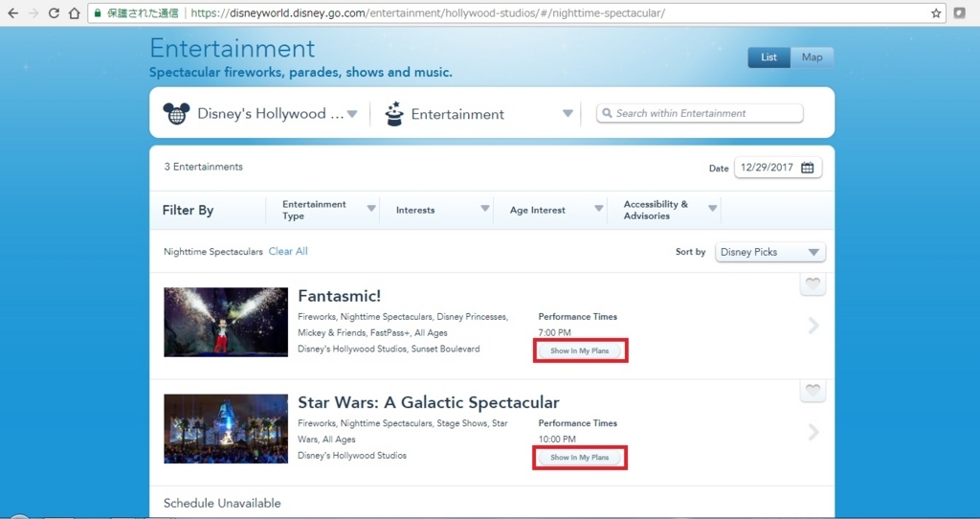The width and height of the screenshot is (980, 519).
Task: Go to browser home page icon
Action: (75, 13)
